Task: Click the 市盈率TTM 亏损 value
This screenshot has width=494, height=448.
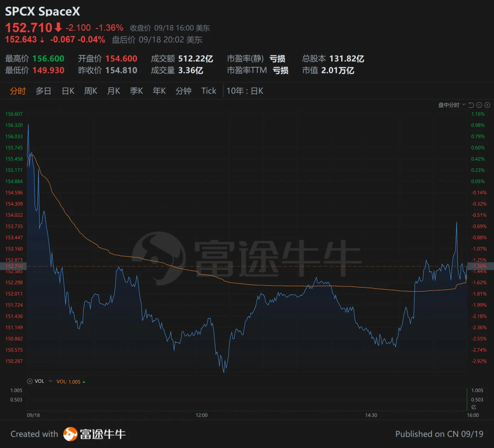Action: click(x=281, y=70)
